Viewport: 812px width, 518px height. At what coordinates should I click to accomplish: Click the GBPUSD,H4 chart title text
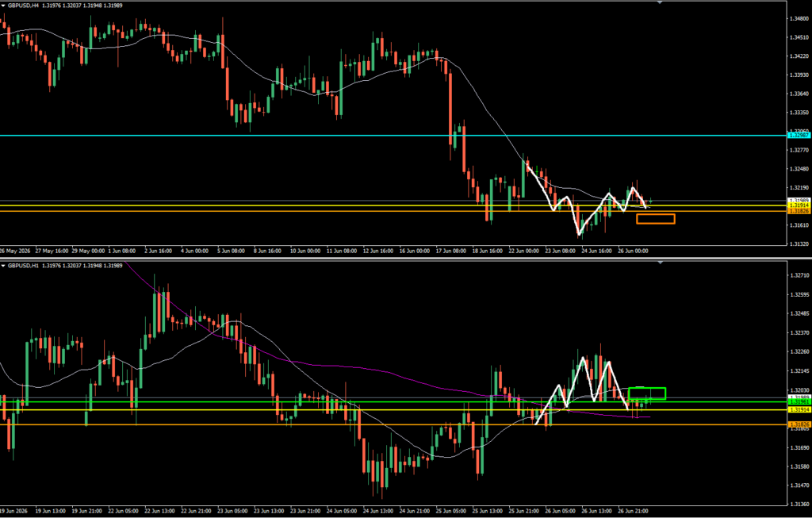(x=23, y=6)
